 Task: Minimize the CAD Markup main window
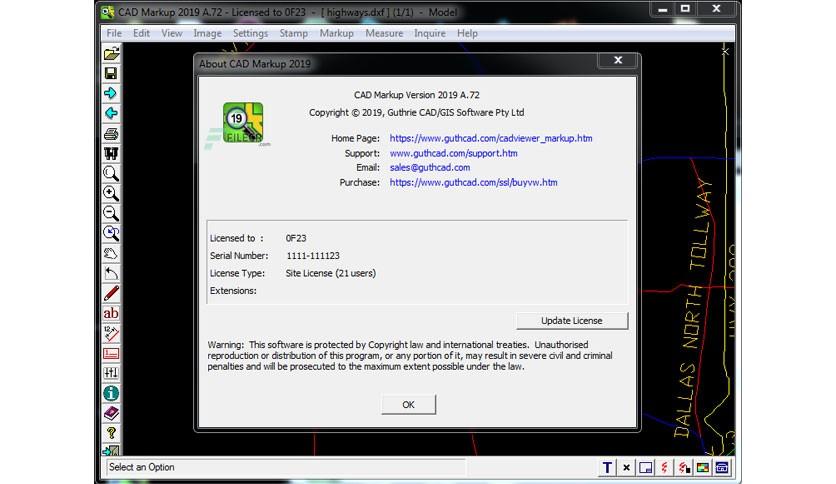tap(662, 9)
